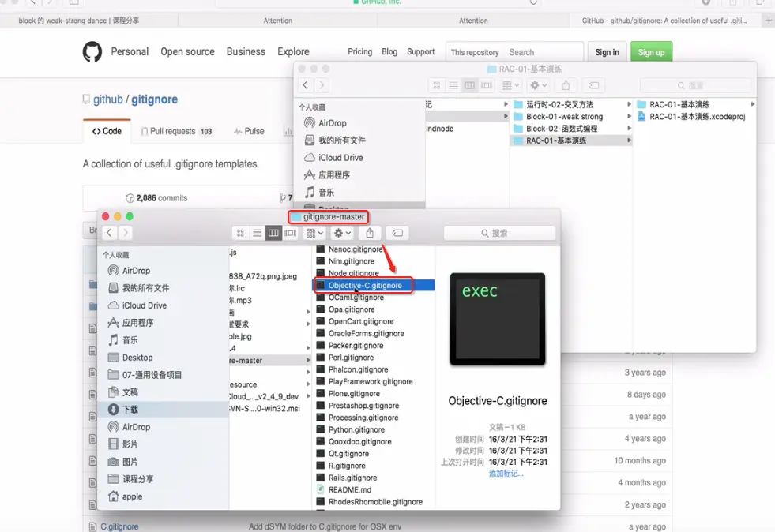Expand Block-01-weak strong folder
This screenshot has width=775, height=532.
pyautogui.click(x=629, y=117)
